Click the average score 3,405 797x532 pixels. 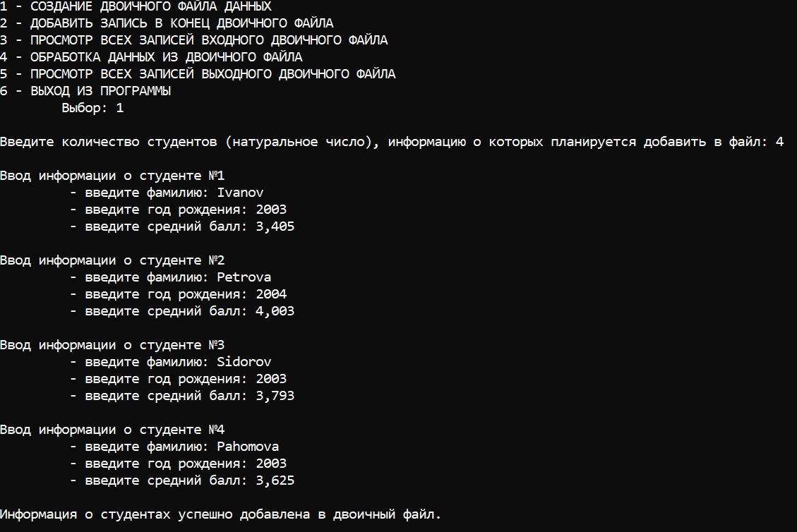click(275, 226)
